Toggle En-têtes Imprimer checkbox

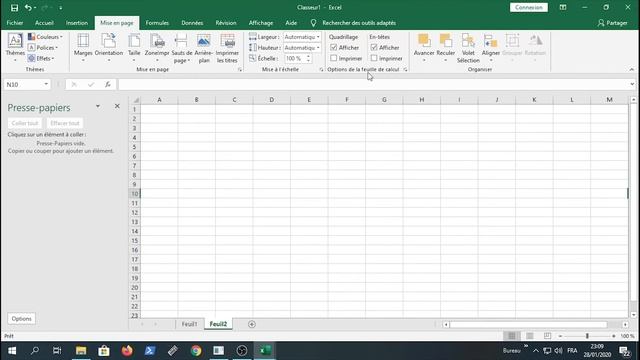374,58
